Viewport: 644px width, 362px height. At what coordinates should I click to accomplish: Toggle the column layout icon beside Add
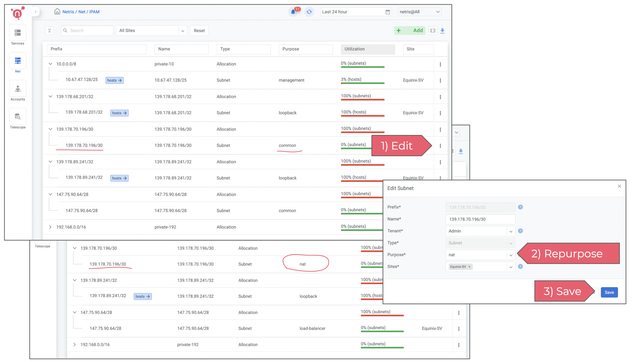click(x=432, y=31)
